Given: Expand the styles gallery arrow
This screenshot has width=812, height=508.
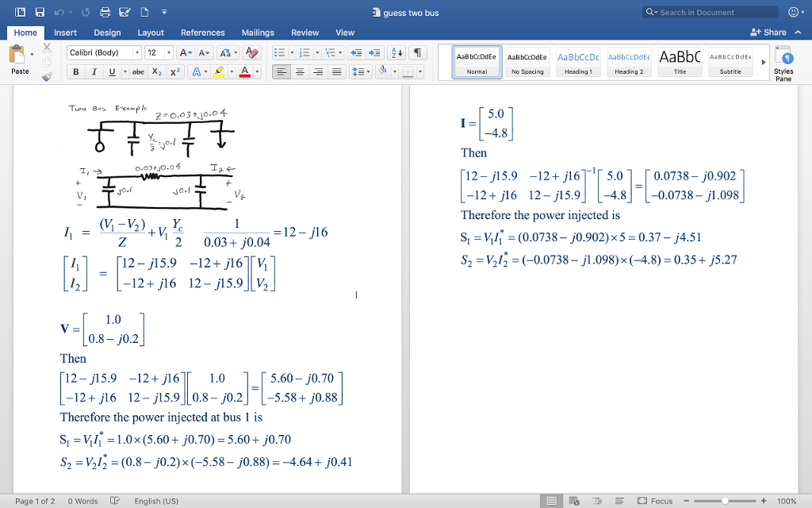Looking at the screenshot, I should pos(763,61).
